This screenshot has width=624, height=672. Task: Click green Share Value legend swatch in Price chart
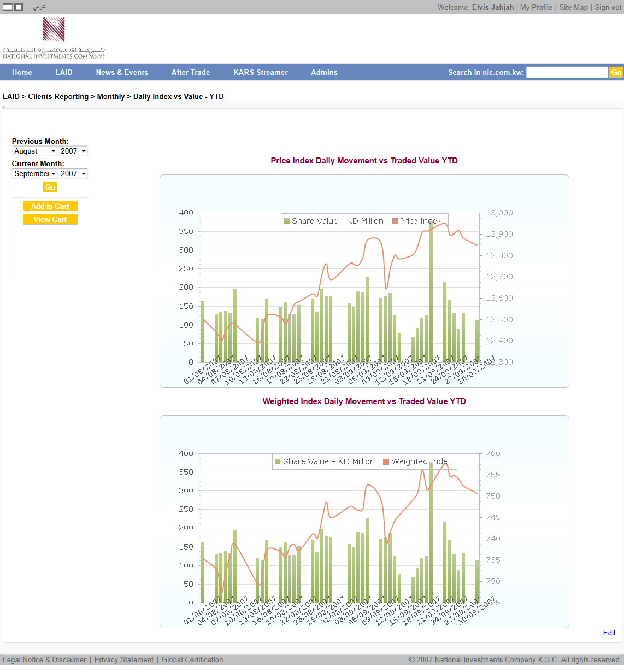(x=287, y=221)
